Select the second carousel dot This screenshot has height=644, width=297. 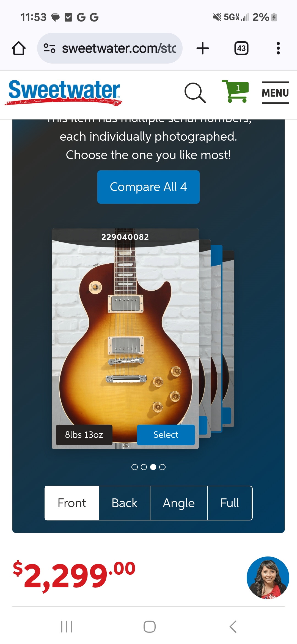[x=144, y=467]
